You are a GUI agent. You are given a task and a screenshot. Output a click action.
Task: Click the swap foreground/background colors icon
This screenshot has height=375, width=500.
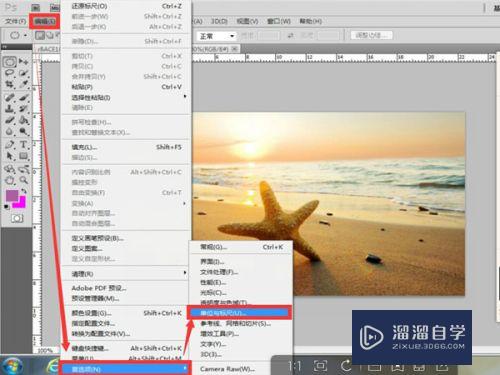[x=24, y=191]
